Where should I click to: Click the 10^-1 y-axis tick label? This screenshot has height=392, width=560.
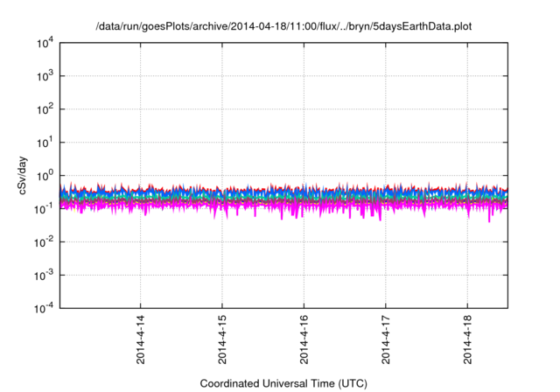44,209
